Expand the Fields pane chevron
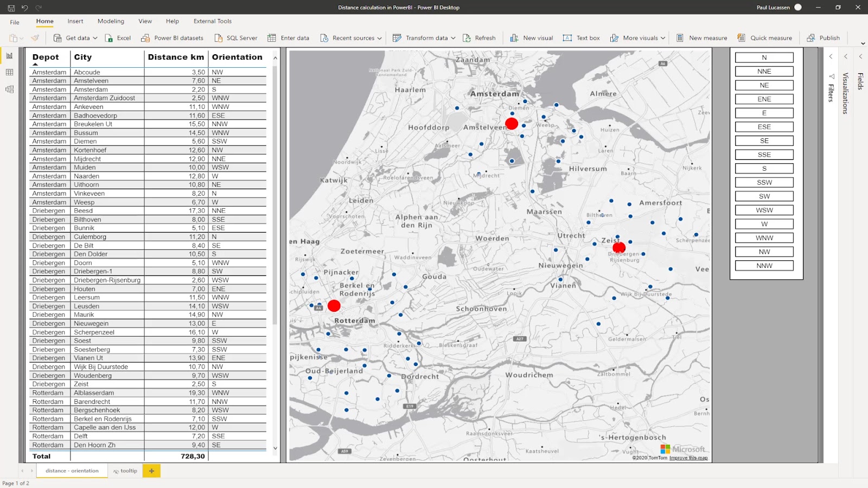 pos(860,56)
